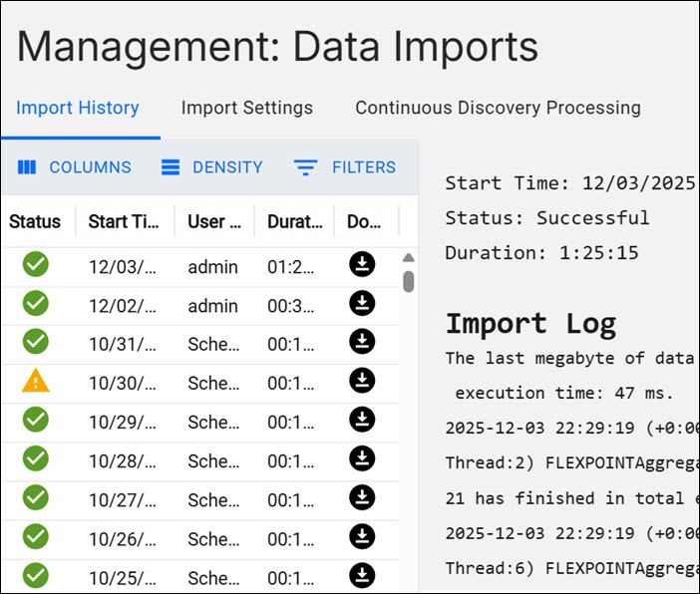Click the Import Log heading
Viewport: 700px width, 594px height.
tap(531, 324)
